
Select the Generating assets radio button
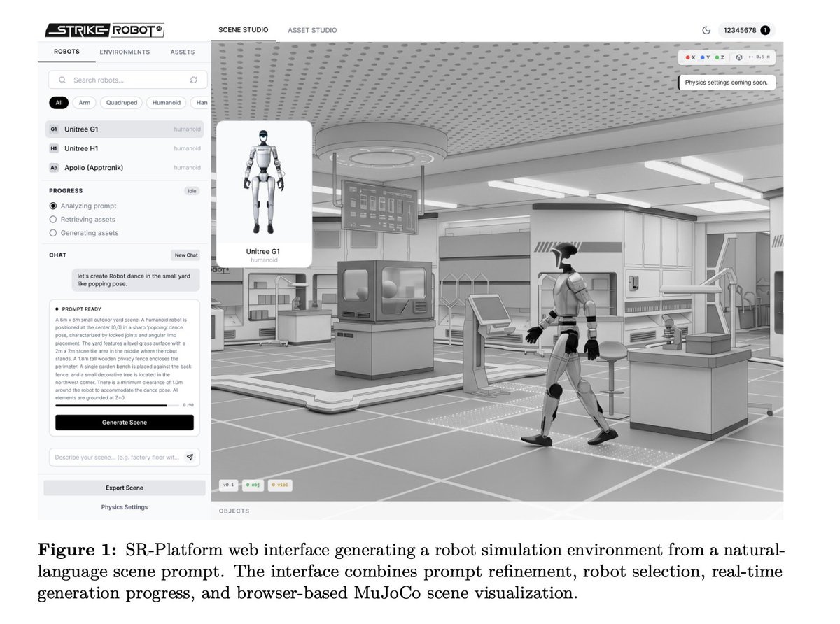pos(52,233)
